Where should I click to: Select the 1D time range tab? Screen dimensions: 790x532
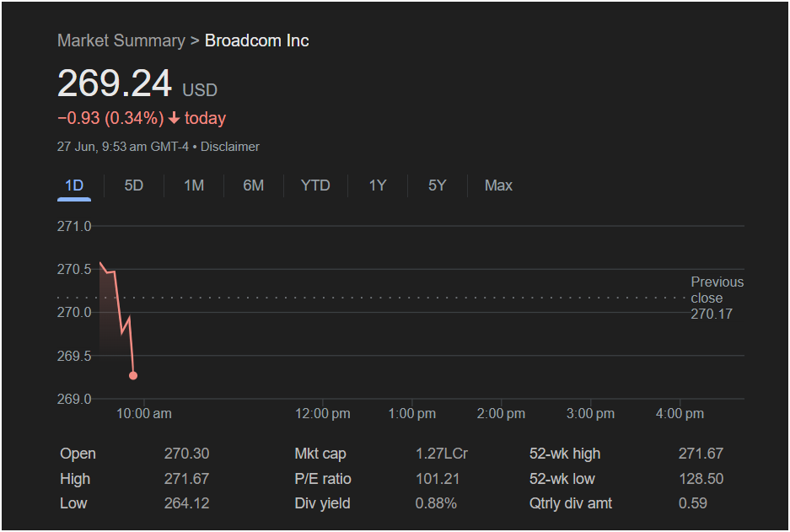tap(74, 185)
